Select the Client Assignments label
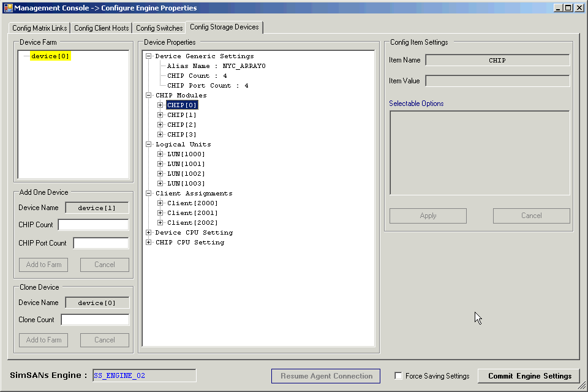 click(x=194, y=193)
